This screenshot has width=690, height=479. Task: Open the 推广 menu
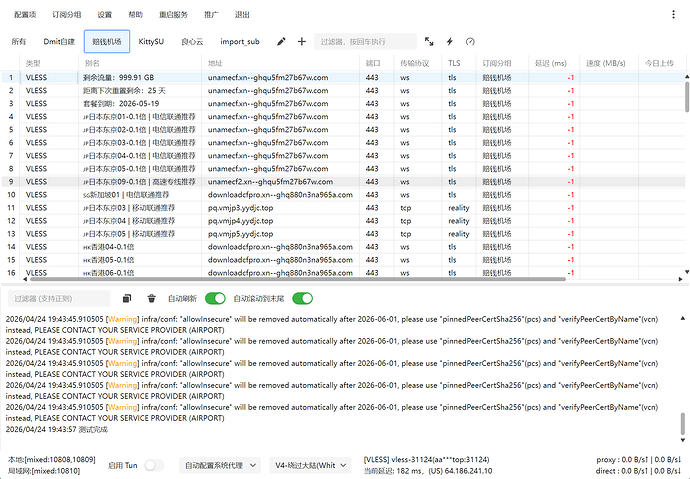(x=211, y=15)
